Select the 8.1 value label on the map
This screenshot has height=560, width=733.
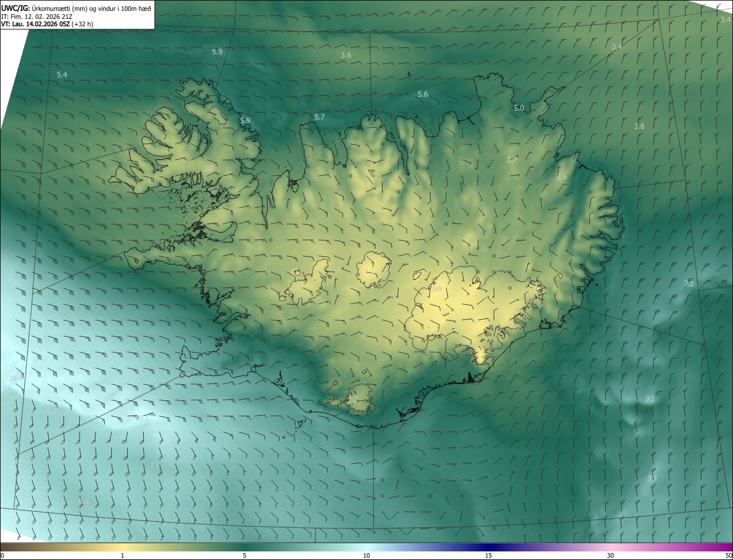pos(84,501)
